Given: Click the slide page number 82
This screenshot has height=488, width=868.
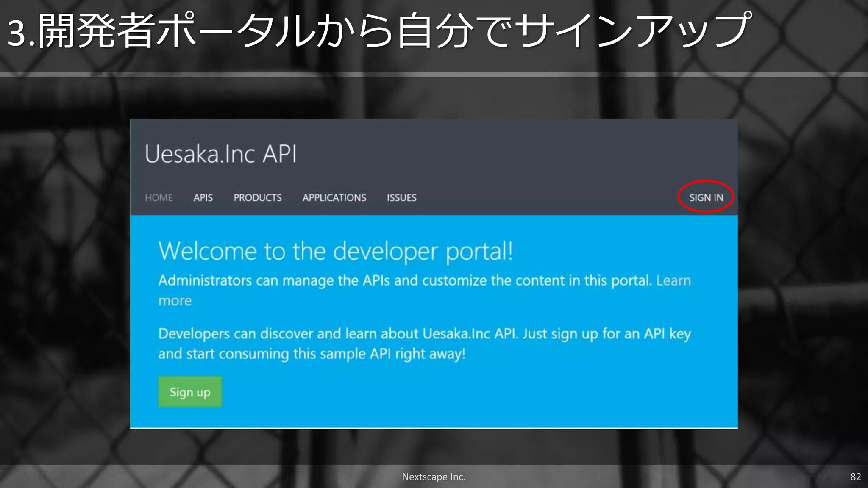Looking at the screenshot, I should point(856,477).
